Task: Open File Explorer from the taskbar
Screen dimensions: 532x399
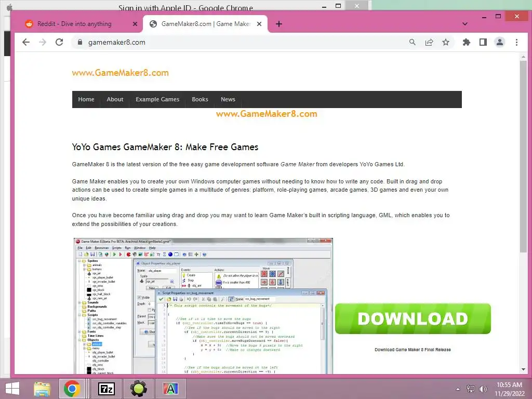Action: (42, 389)
